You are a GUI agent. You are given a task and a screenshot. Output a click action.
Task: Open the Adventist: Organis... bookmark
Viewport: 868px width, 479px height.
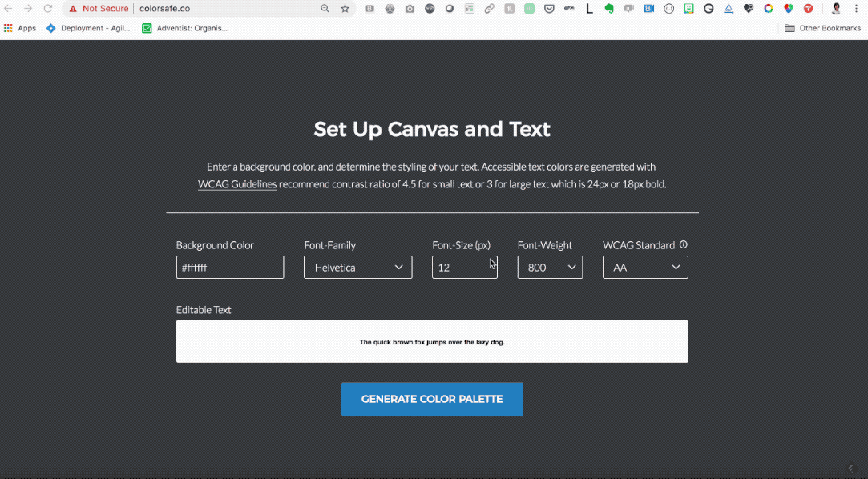coord(185,28)
